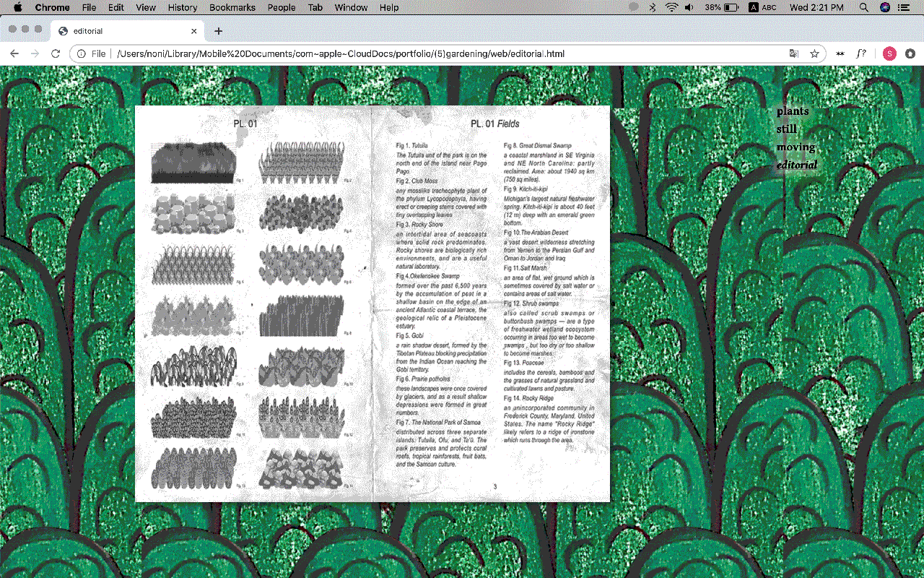Open the Bookmarks menu
This screenshot has height=578, width=924.
(232, 7)
